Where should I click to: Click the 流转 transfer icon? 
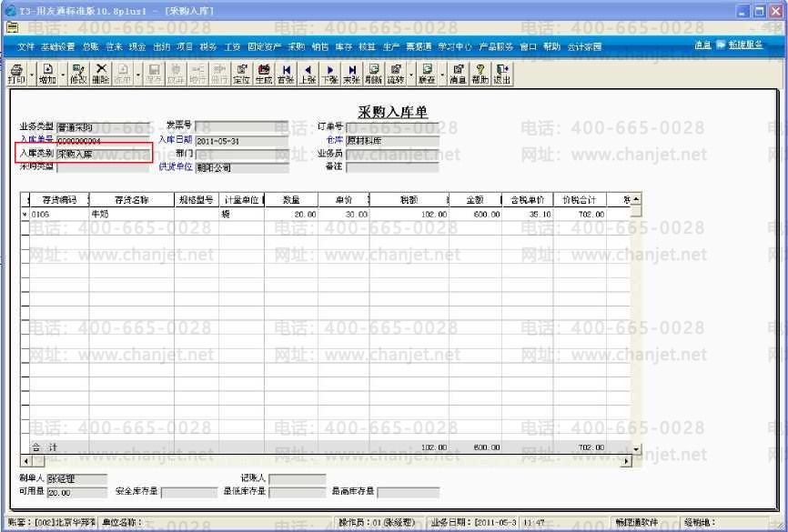pos(396,74)
